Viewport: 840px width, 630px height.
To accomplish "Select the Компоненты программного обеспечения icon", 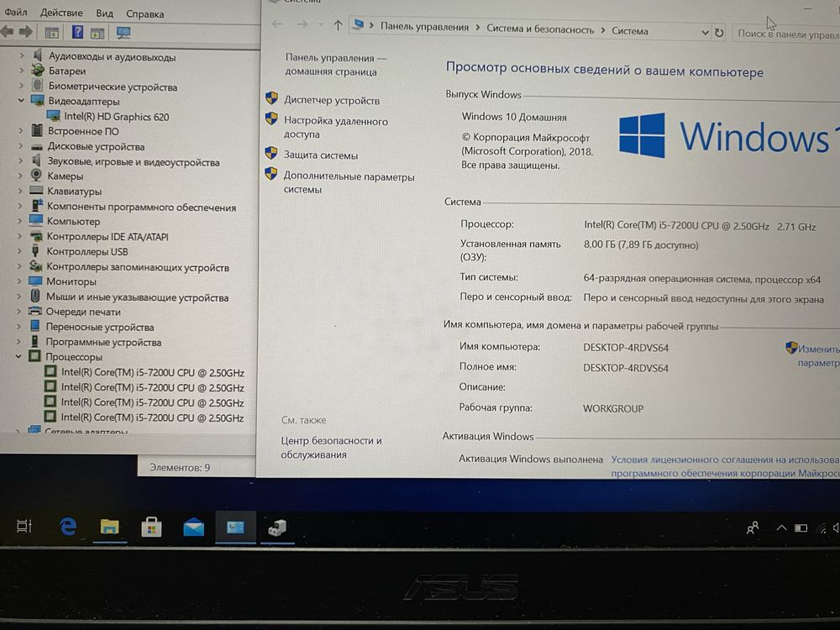I will coord(36,205).
